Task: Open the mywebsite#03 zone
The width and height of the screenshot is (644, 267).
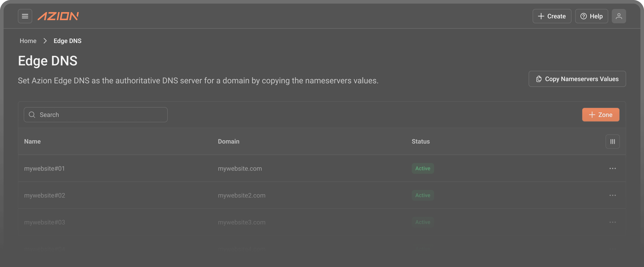Action: [44, 222]
